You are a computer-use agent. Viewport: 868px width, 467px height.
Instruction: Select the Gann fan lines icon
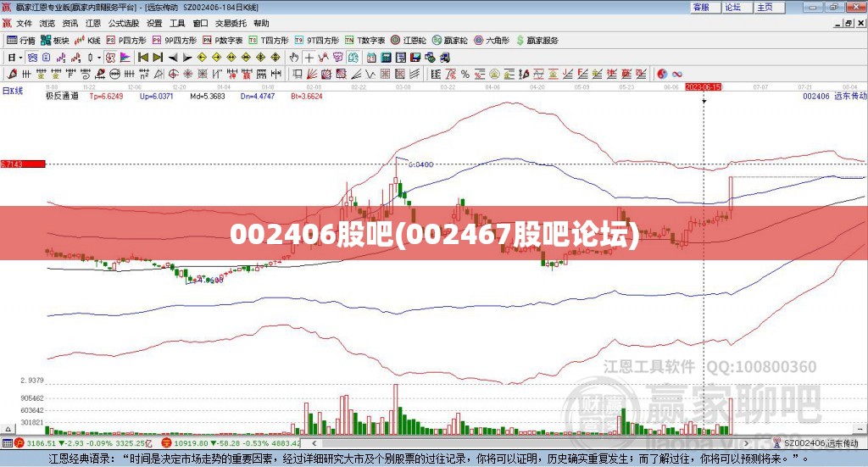(x=311, y=74)
